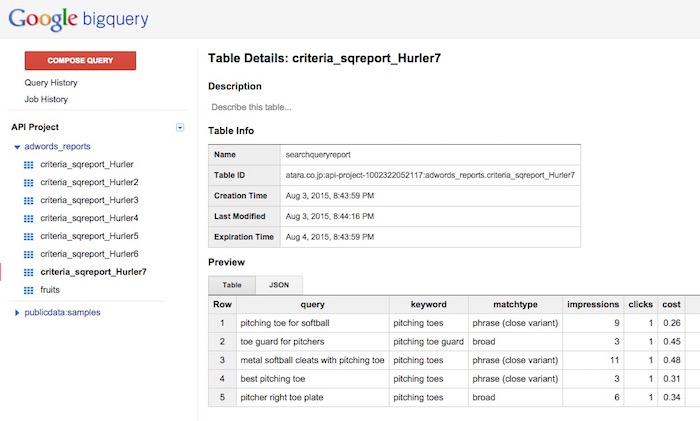Click the Describe this table field
The image size is (700, 421).
pos(251,107)
